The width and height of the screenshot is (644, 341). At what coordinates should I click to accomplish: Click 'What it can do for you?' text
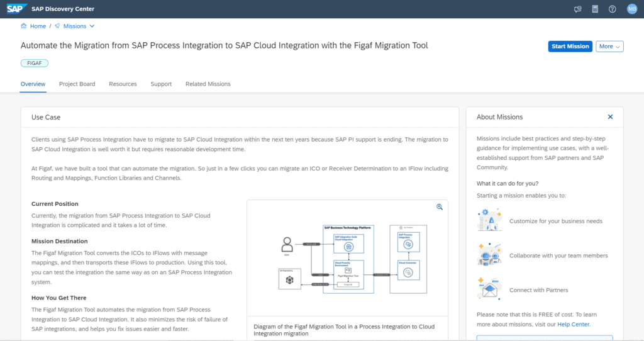coord(508,183)
